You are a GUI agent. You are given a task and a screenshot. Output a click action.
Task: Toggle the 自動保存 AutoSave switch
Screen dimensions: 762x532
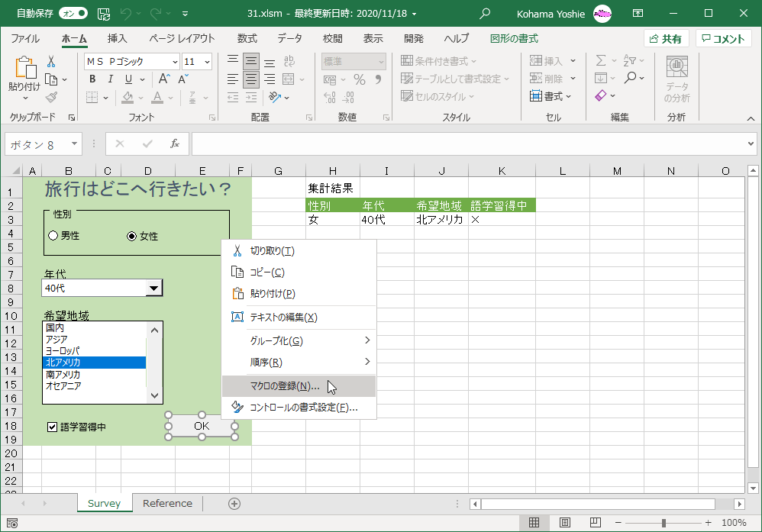tap(73, 13)
